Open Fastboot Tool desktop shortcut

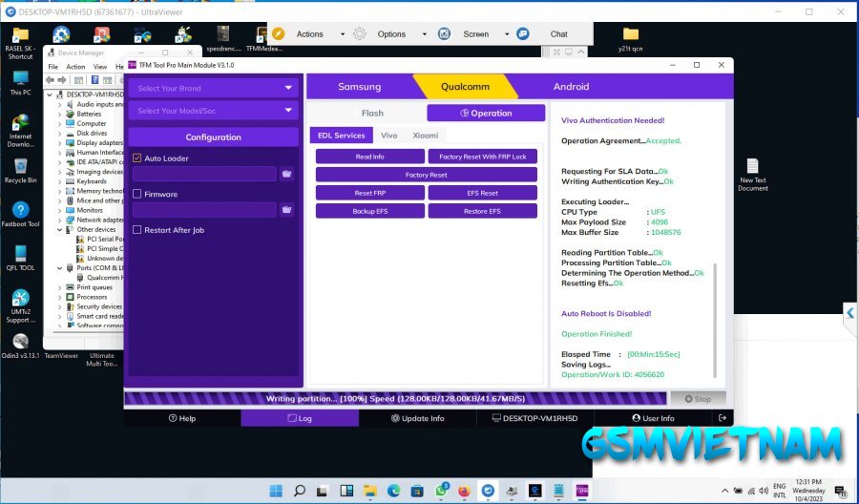click(x=20, y=212)
